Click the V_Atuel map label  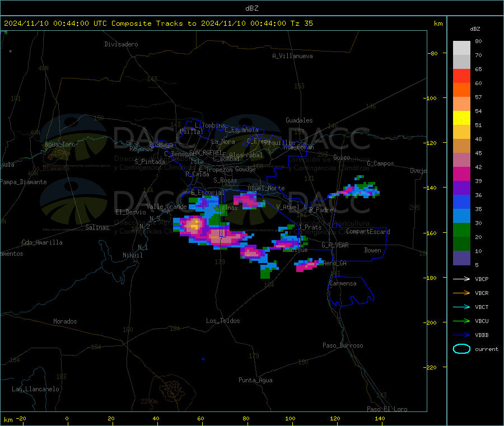pyautogui.click(x=288, y=207)
